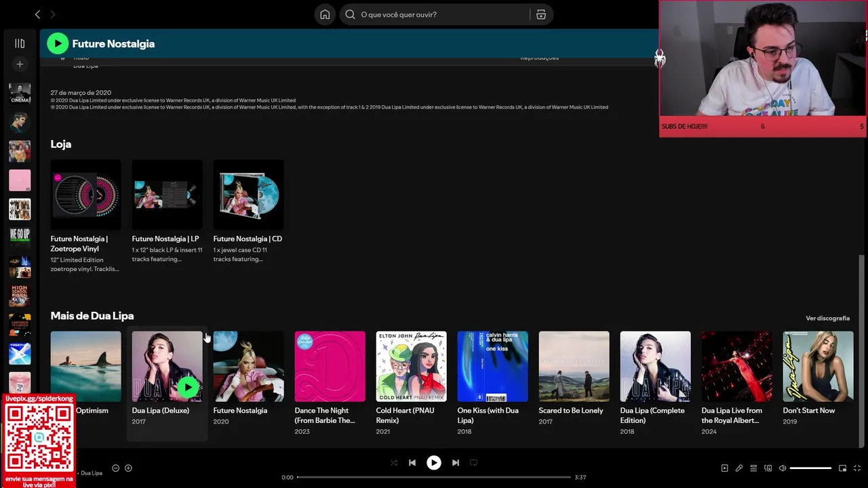Click the vertical page scrollbar
This screenshot has width=868, height=488.
[862, 351]
